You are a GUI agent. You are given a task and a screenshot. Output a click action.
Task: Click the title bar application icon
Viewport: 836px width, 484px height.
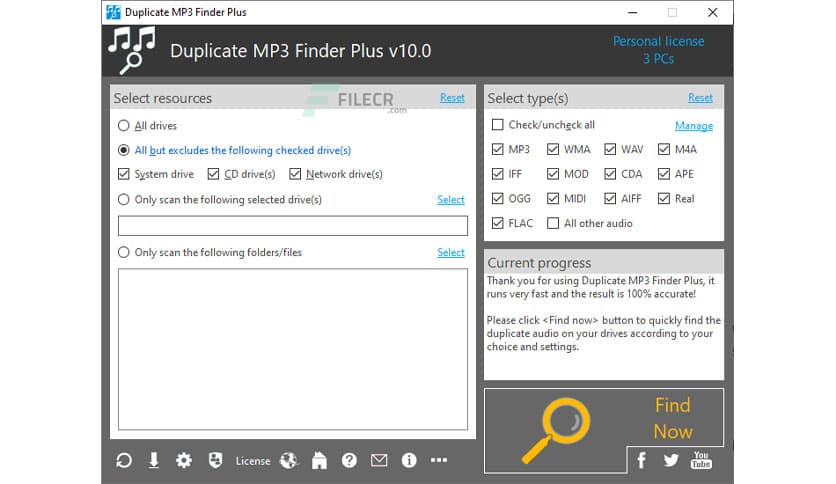pyautogui.click(x=113, y=12)
